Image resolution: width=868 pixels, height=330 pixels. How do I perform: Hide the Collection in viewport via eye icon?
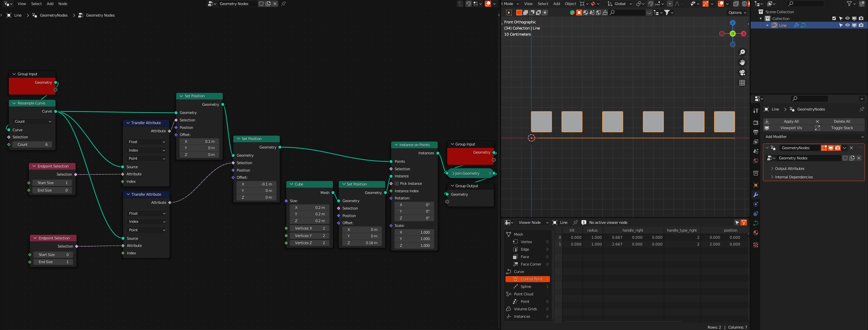click(847, 19)
